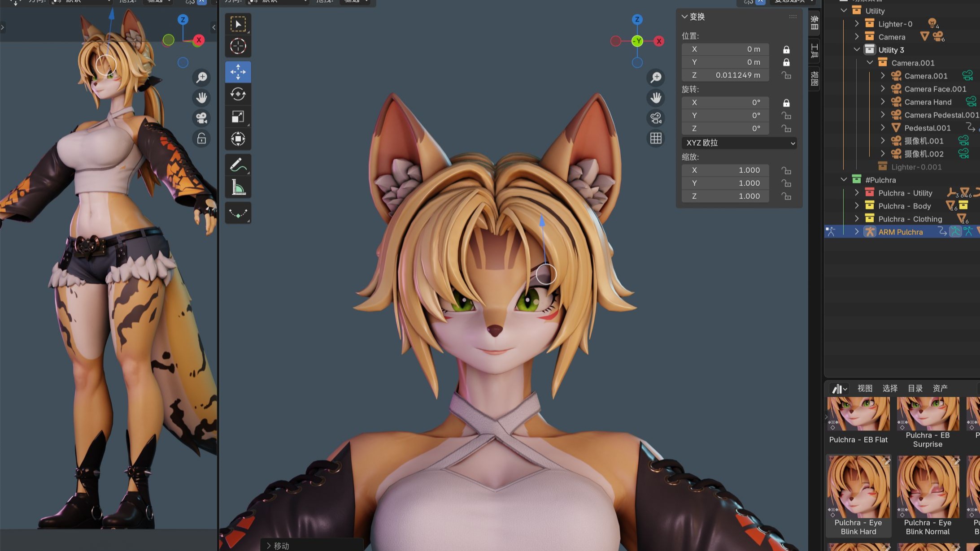980x551 pixels.
Task: Activate the Transform tool
Action: point(238,139)
